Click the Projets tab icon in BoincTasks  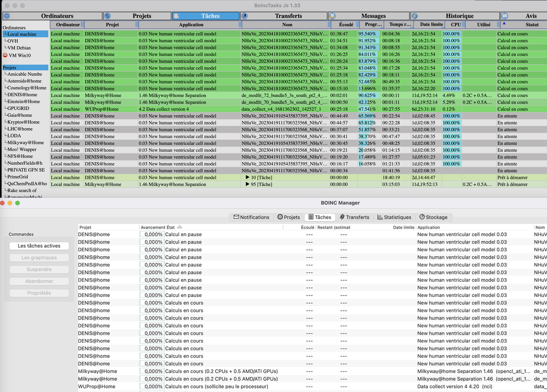point(107,16)
